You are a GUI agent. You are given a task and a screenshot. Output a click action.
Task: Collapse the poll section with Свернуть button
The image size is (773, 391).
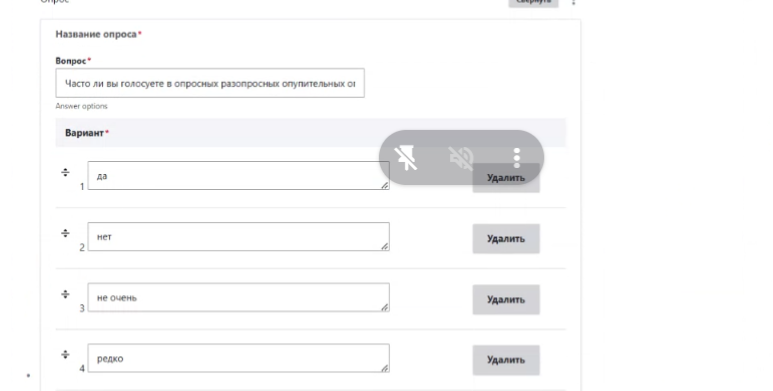[x=533, y=2]
